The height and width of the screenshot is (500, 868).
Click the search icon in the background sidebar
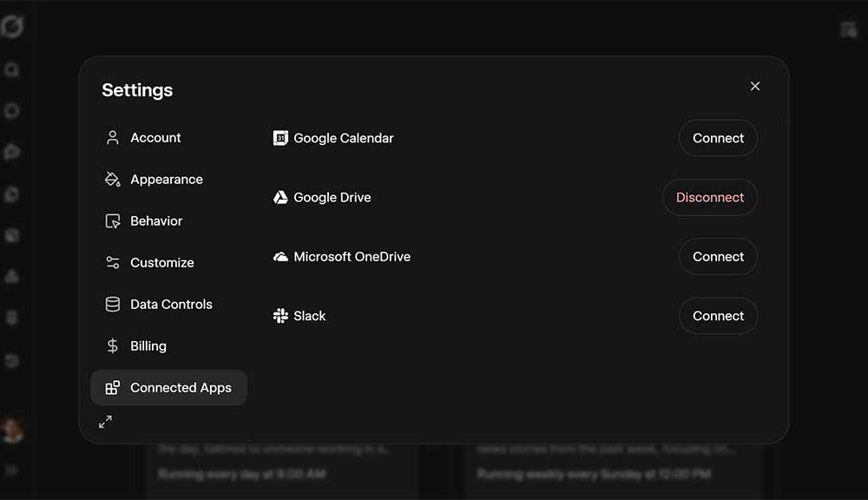12,69
